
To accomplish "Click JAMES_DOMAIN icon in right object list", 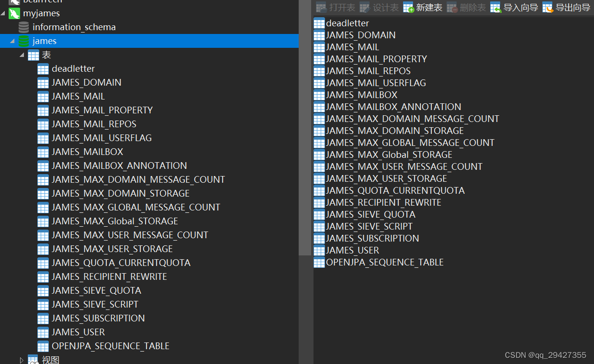I will click(319, 35).
